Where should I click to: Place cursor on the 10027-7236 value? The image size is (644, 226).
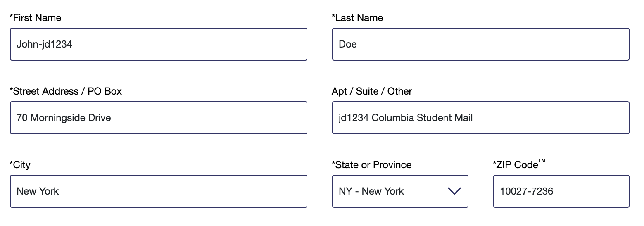pyautogui.click(x=526, y=191)
